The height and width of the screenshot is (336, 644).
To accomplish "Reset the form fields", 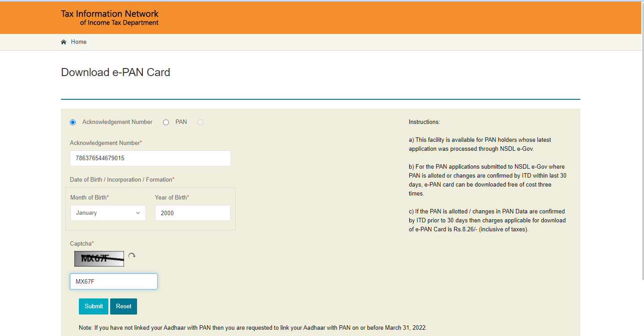I will pos(124,306).
